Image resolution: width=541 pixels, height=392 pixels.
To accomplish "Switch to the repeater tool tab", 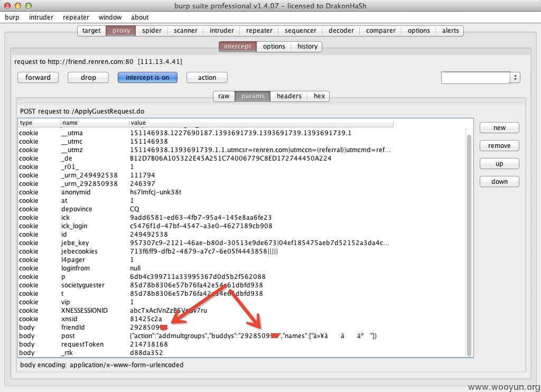I will 259,31.
